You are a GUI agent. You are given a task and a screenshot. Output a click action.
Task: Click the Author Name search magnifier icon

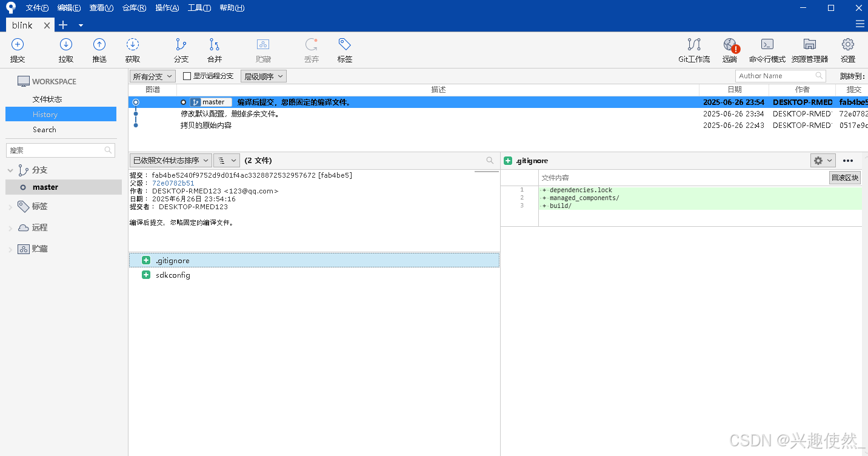819,76
